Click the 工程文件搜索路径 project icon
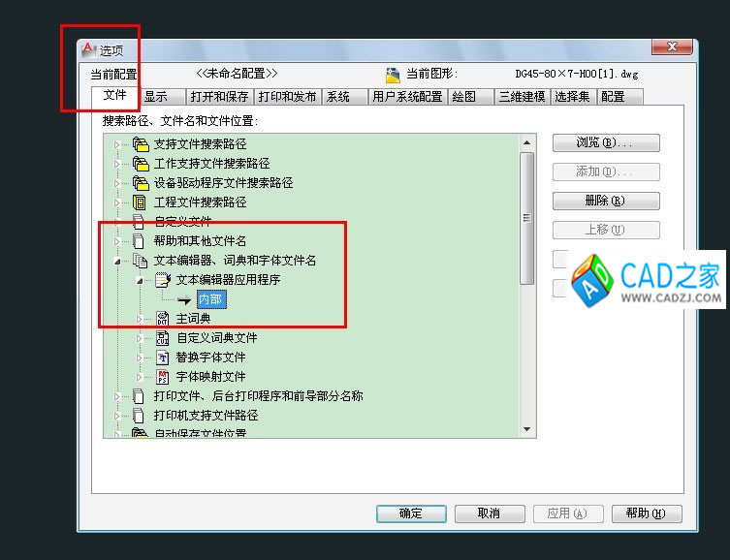Image resolution: width=730 pixels, height=560 pixels. tap(140, 202)
